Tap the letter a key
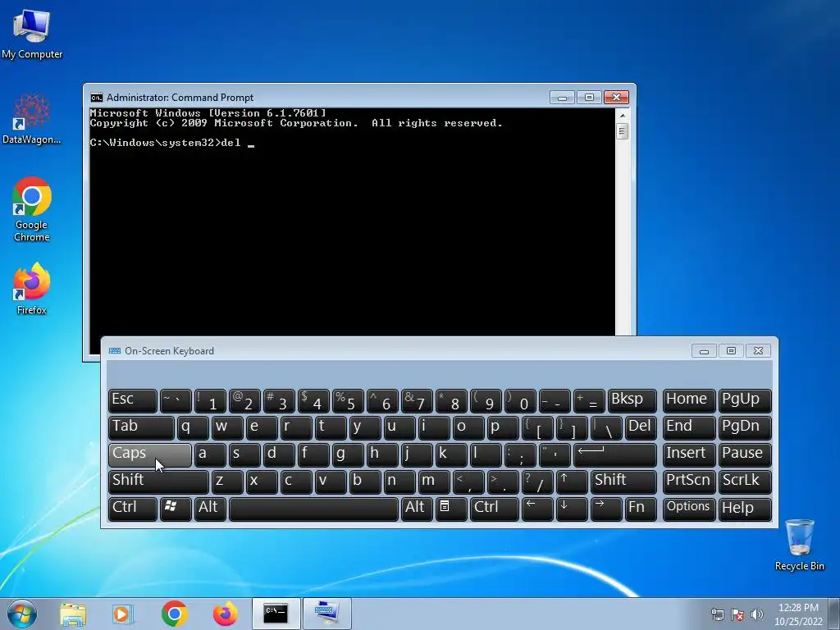The width and height of the screenshot is (840, 630). tap(210, 454)
